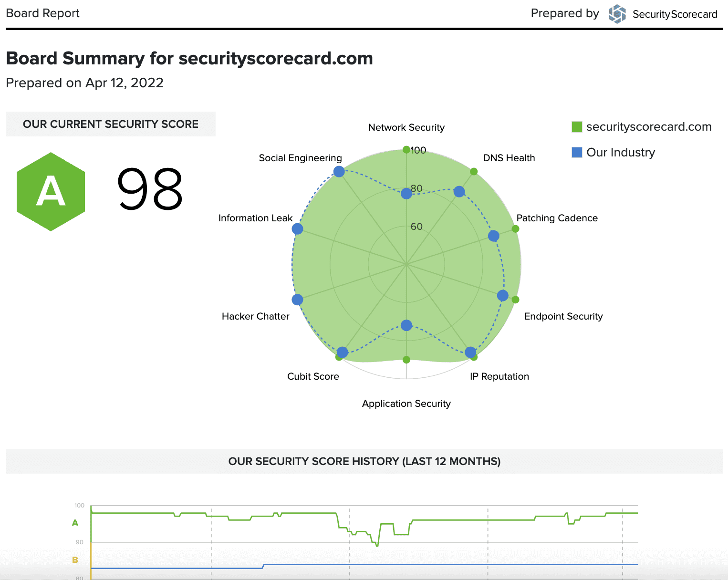Click the Information Leak axis label
728x580 pixels.
255,218
